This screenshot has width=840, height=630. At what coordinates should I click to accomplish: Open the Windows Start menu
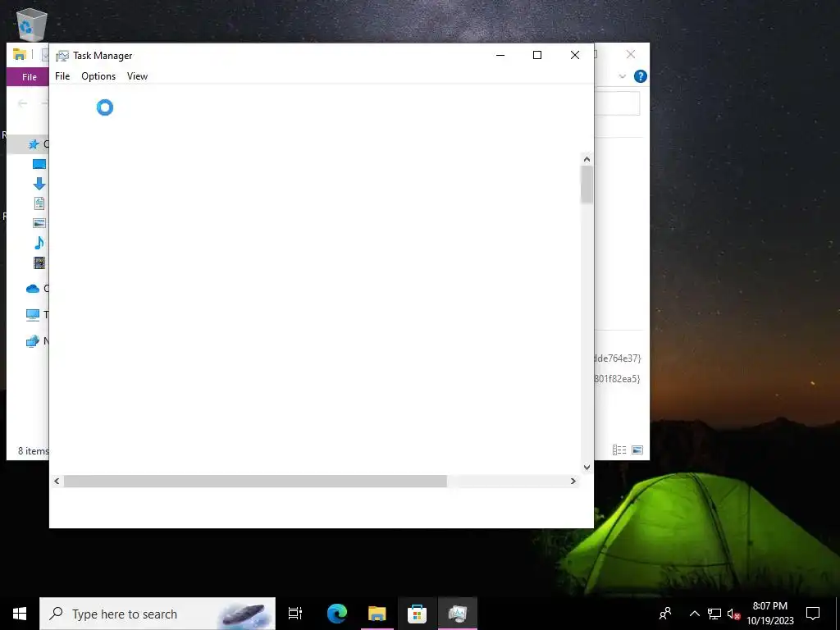(20, 614)
